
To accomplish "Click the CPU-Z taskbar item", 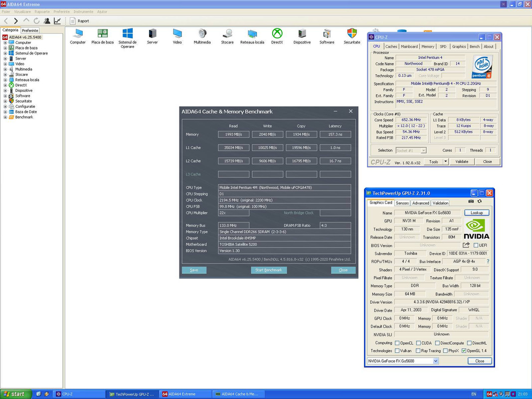I will (79, 394).
